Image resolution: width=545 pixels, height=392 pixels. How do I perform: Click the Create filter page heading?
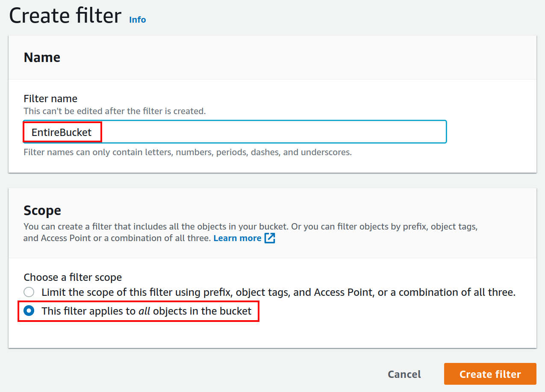click(x=65, y=16)
